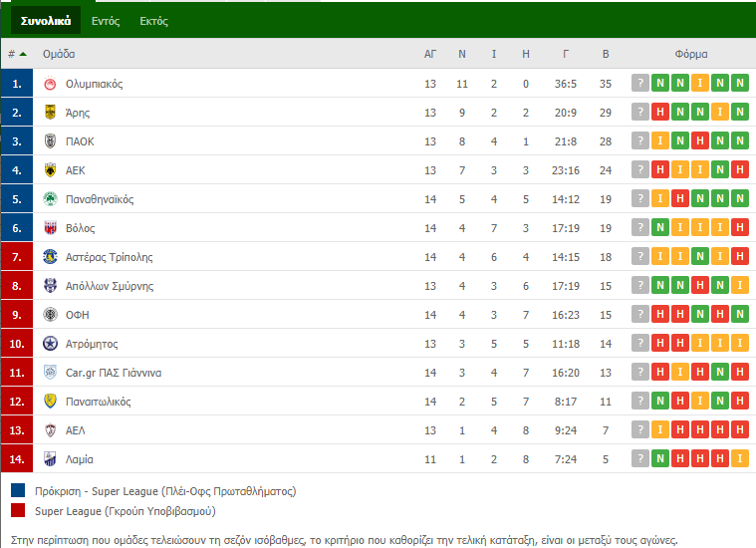756x548 pixels.
Task: Click Olympiakos's yellow Ι draw form badge
Action: 699,83
